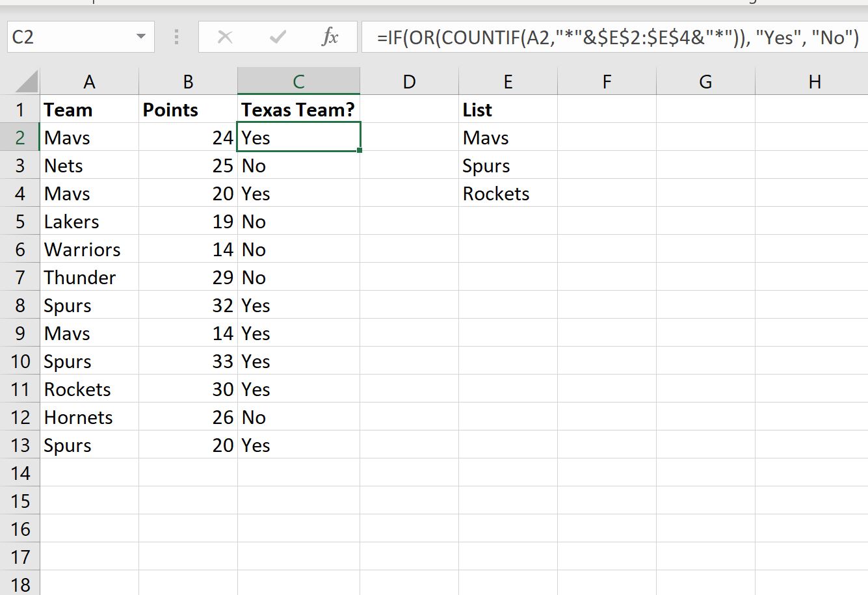
Task: Select points cell with value 30
Action: coord(188,389)
